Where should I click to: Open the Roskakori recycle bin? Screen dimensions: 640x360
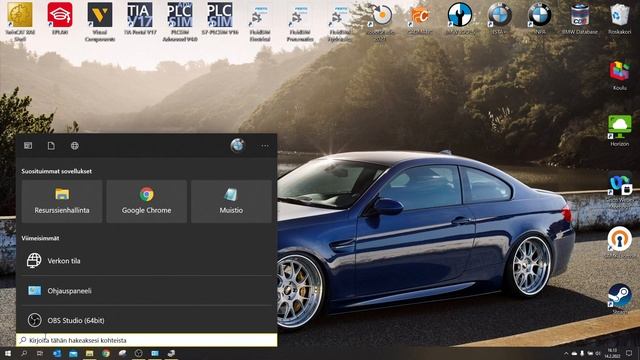pyautogui.click(x=620, y=18)
